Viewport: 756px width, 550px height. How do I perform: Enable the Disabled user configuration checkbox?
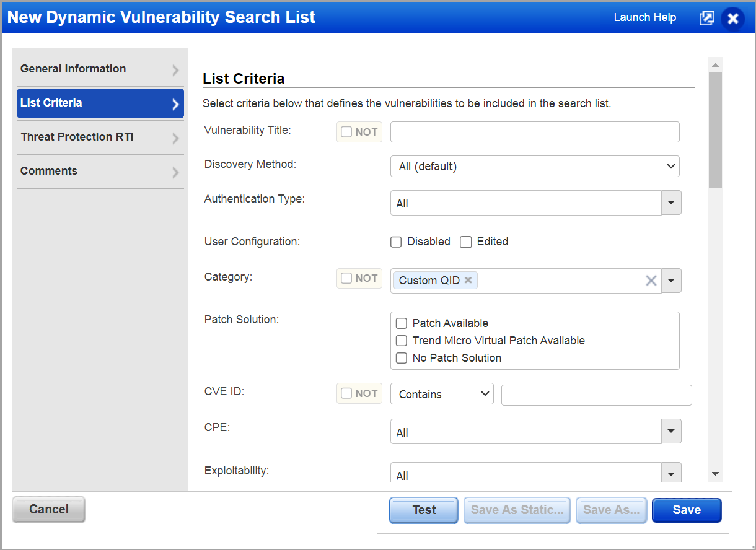coord(396,242)
